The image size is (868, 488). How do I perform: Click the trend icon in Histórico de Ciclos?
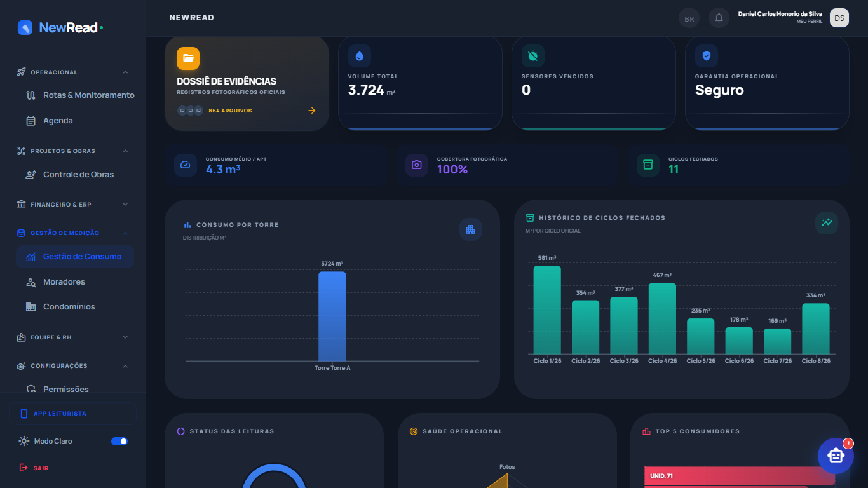827,222
